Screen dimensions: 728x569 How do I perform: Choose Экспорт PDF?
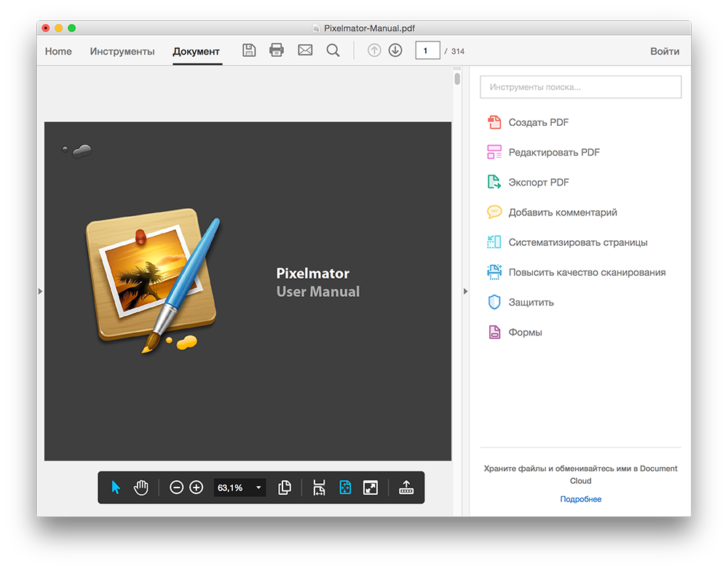(x=539, y=183)
